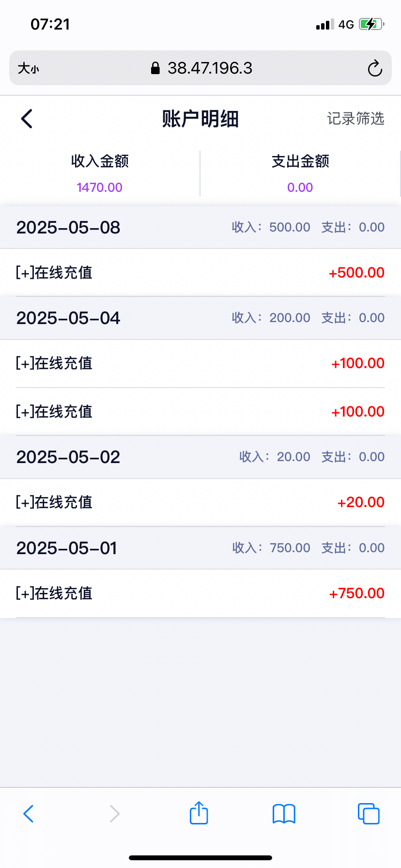Open Safari share sheet icon
Image resolution: width=401 pixels, height=868 pixels.
(x=199, y=813)
